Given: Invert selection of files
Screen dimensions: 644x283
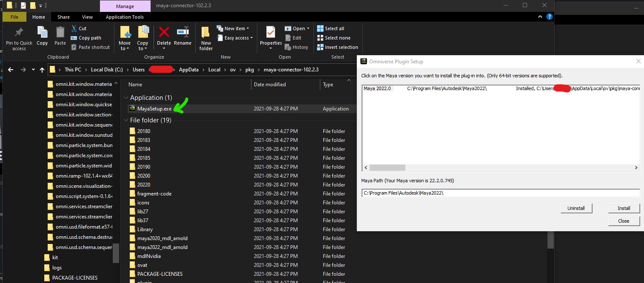Looking at the screenshot, I should click(x=338, y=47).
